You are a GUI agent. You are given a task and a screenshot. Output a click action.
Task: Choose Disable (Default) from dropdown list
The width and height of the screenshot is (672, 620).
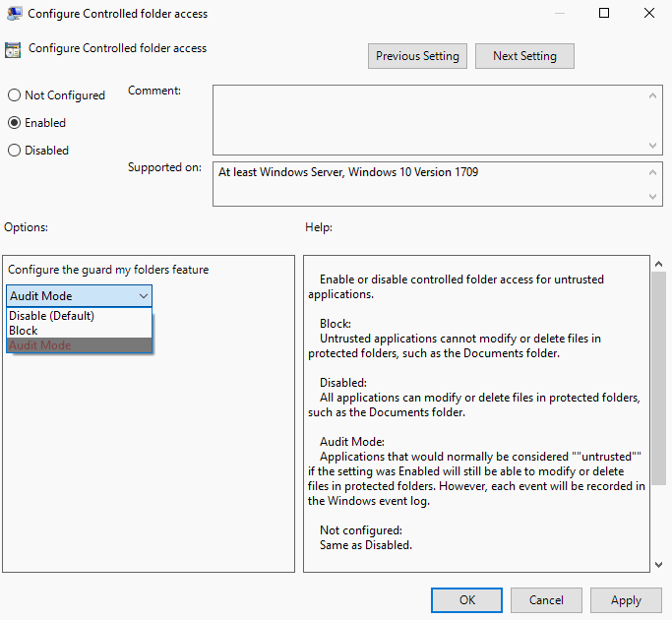coord(80,316)
